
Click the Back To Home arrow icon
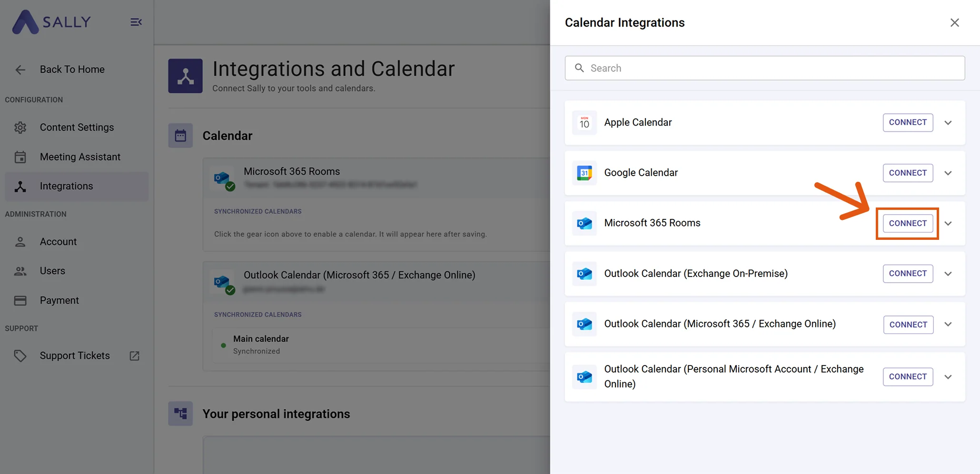point(20,69)
